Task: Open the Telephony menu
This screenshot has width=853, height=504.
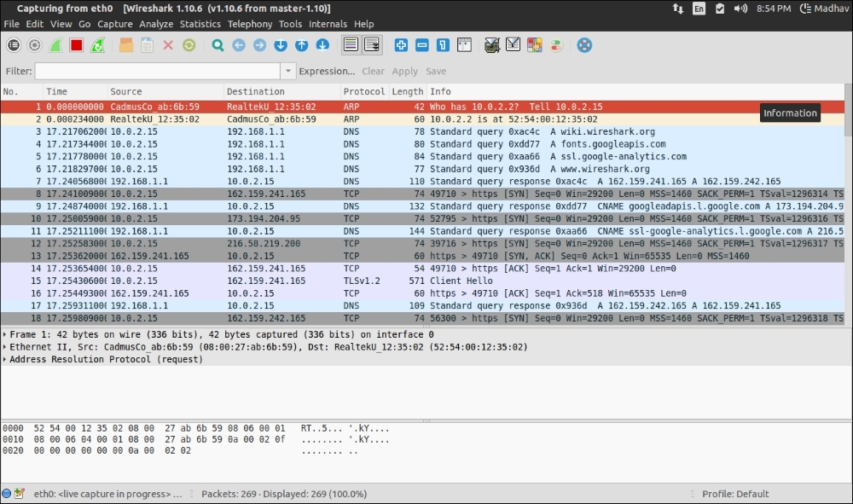Action: [x=250, y=24]
